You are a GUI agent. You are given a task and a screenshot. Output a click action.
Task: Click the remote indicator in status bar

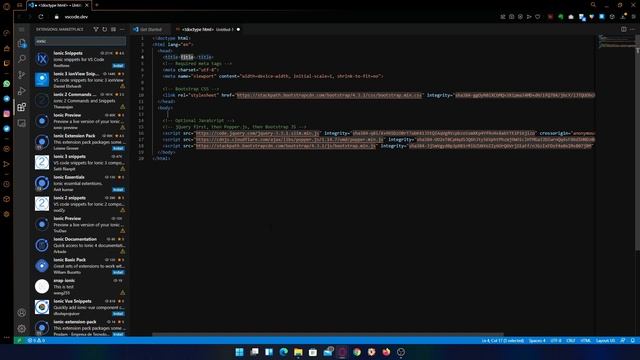[18, 340]
